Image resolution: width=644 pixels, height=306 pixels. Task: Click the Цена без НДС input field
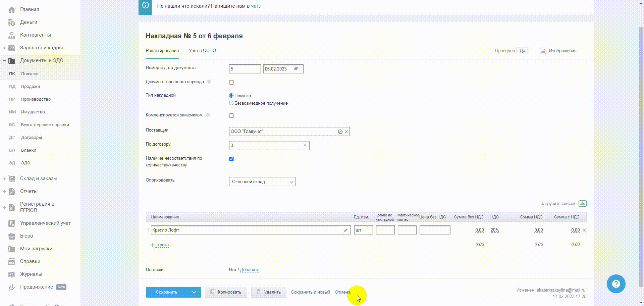[435, 230]
